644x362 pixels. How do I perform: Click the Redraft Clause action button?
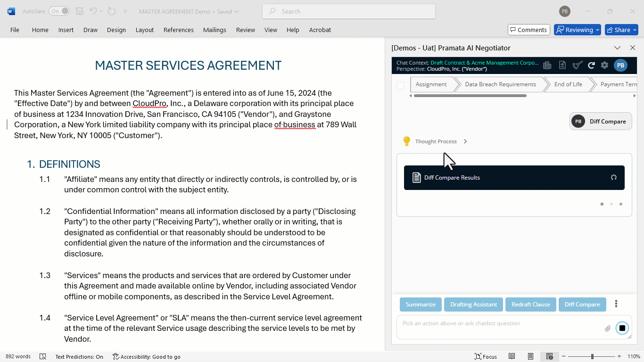point(531,304)
